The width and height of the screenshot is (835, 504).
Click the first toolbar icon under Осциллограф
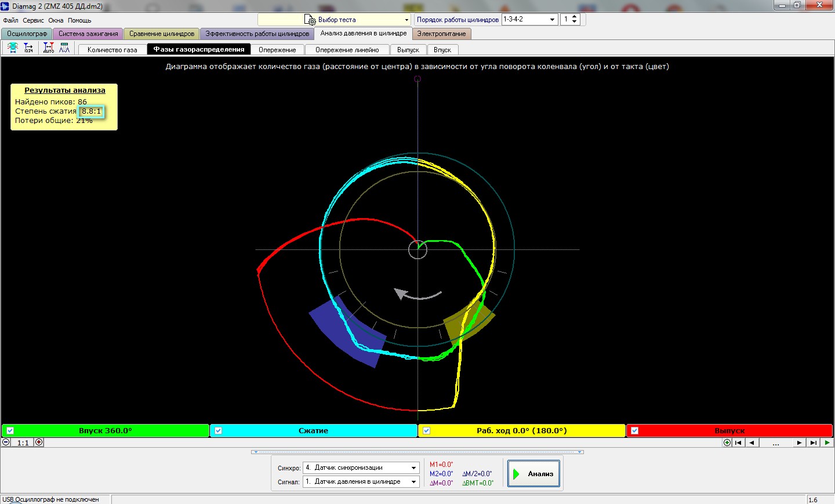pyautogui.click(x=12, y=48)
